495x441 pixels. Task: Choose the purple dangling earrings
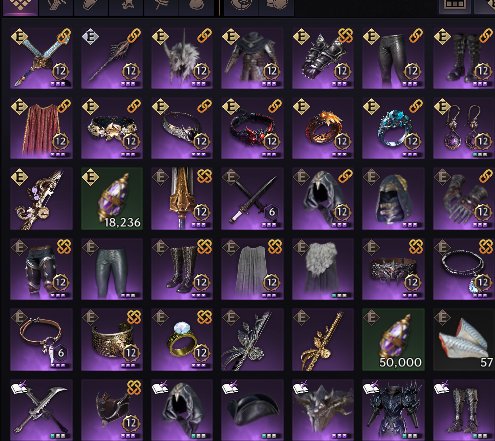464,128
